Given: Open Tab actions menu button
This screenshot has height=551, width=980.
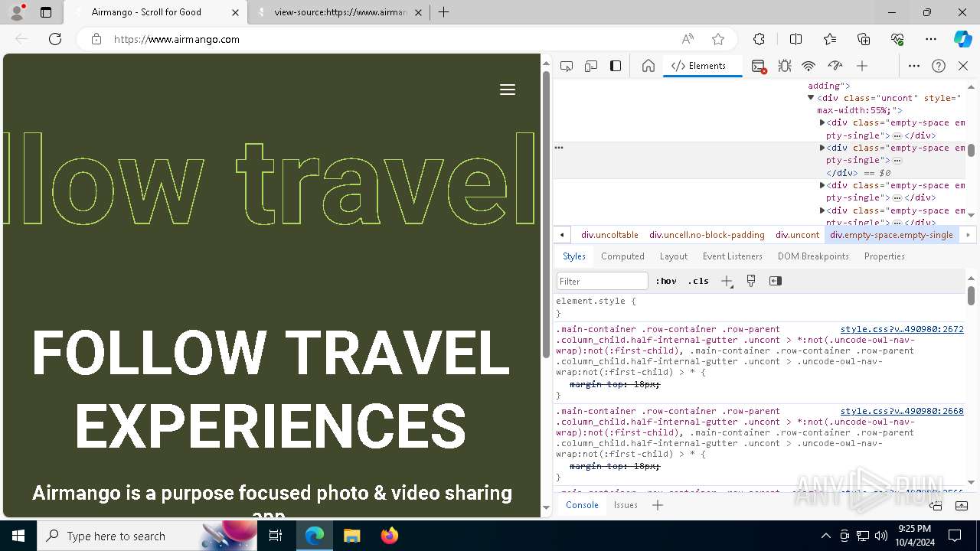Looking at the screenshot, I should pos(46,12).
